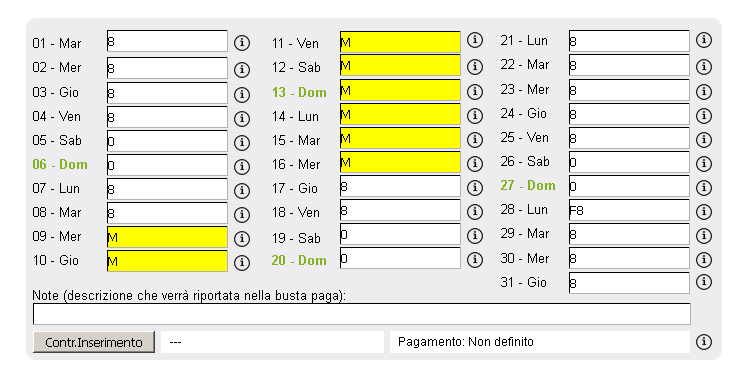Click the Contr.Inserimento button
Screen dimensions: 730x376
(94, 342)
